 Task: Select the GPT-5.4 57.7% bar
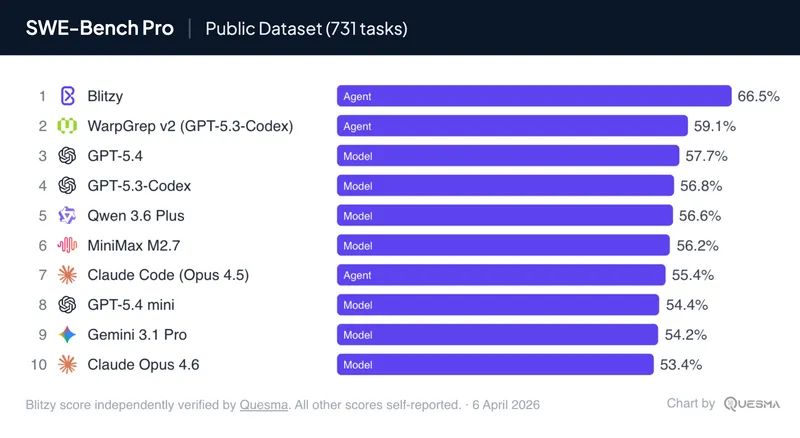tap(508, 156)
